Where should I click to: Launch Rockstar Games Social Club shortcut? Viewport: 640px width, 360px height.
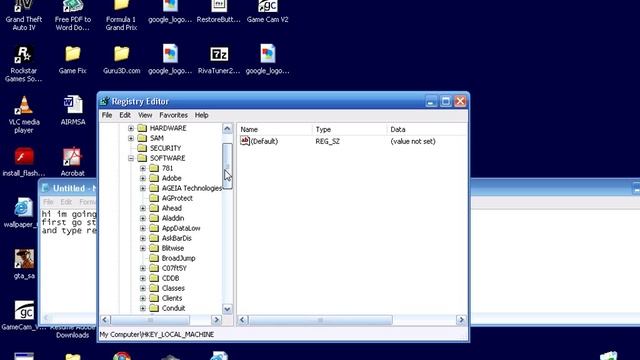click(24, 64)
